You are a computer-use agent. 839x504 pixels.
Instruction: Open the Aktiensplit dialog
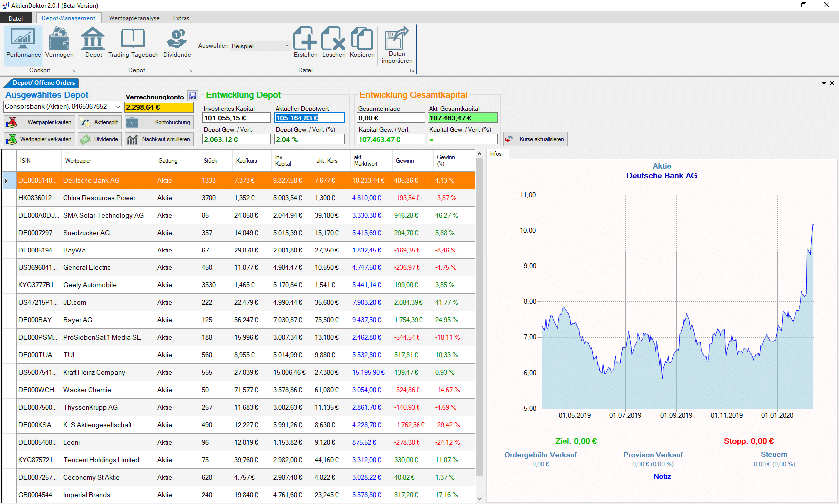tap(100, 122)
